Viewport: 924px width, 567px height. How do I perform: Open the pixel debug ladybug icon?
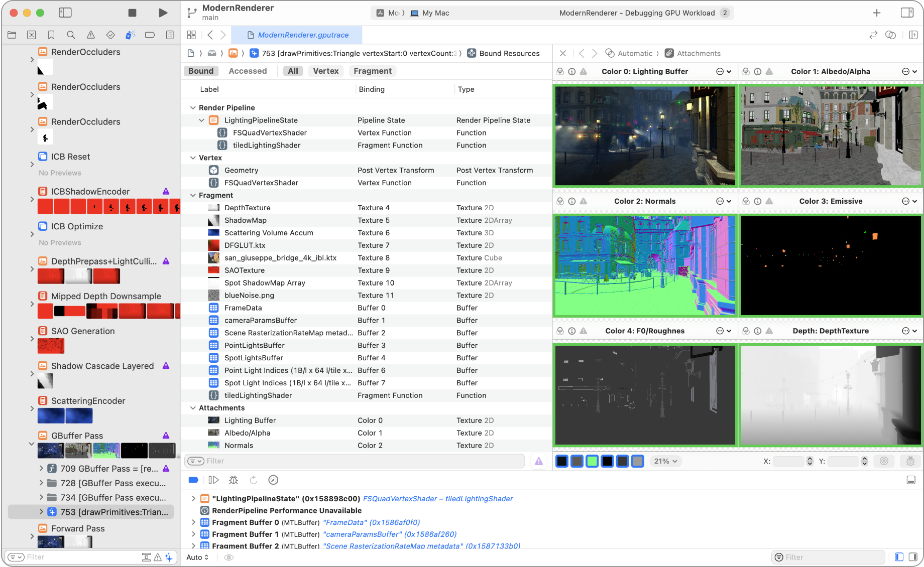(x=910, y=461)
